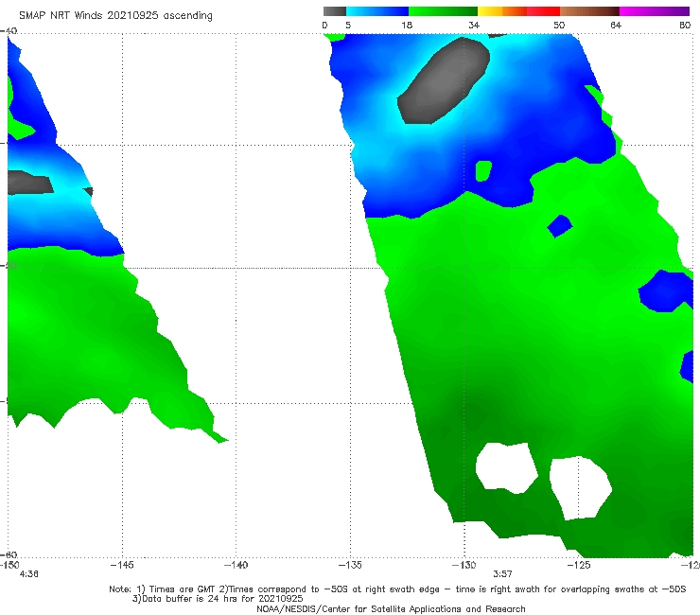This screenshot has width=700, height=615.
Task: Click the longitude label '-125'
Action: [579, 565]
